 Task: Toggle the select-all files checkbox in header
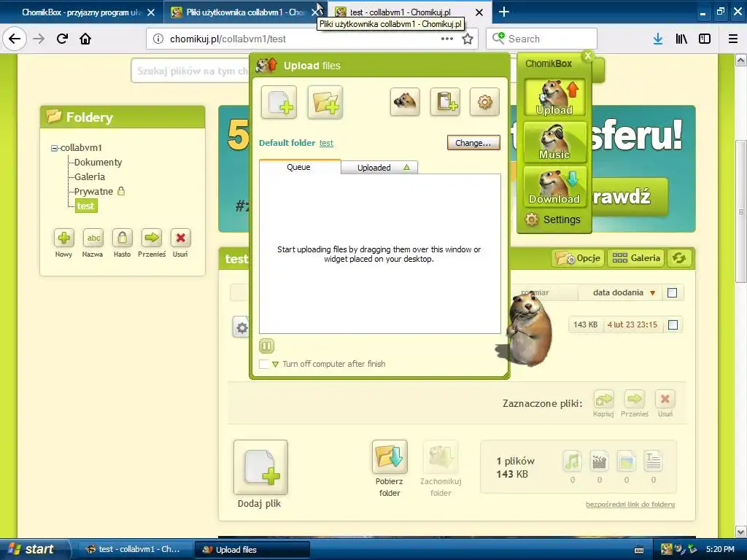(672, 293)
